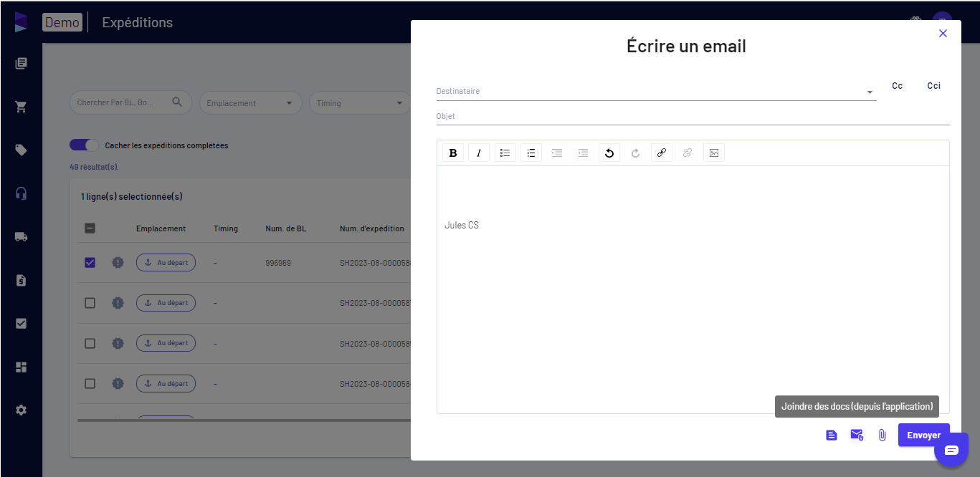The image size is (980, 477).
Task: Click the app logo in the sidebar
Action: coord(21,22)
